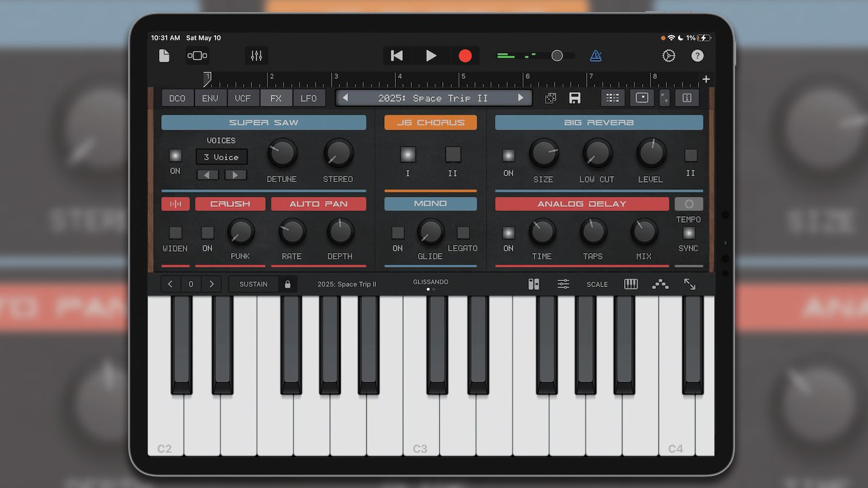Screen dimensions: 868x488
Task: Open info panel icon in synth toolbar
Action: pyautogui.click(x=687, y=98)
